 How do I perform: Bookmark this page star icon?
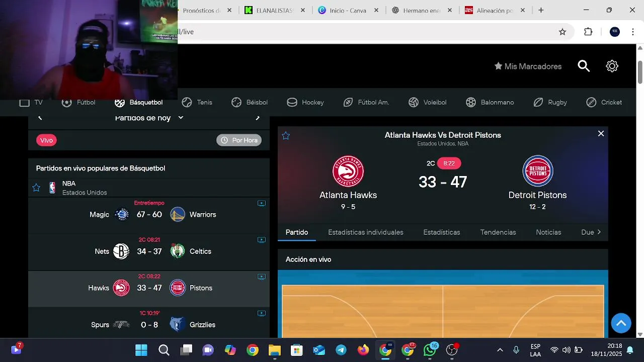pyautogui.click(x=562, y=32)
